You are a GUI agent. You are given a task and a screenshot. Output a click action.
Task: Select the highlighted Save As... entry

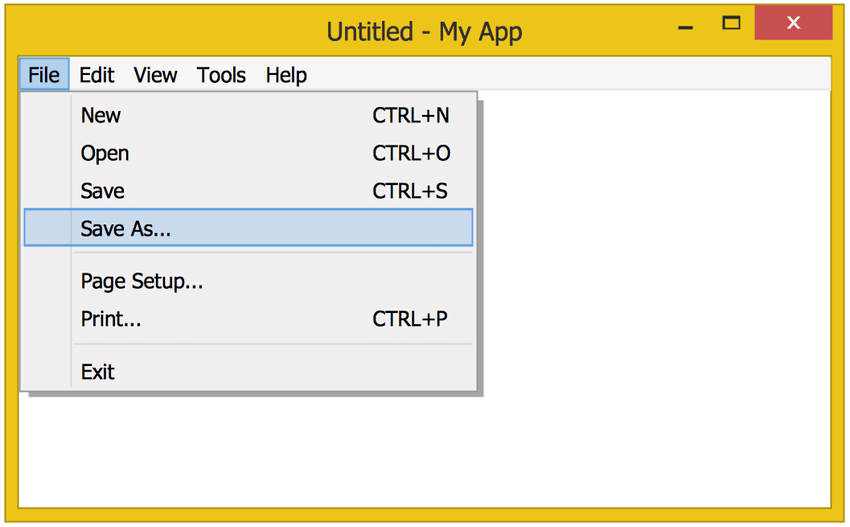pos(248,228)
